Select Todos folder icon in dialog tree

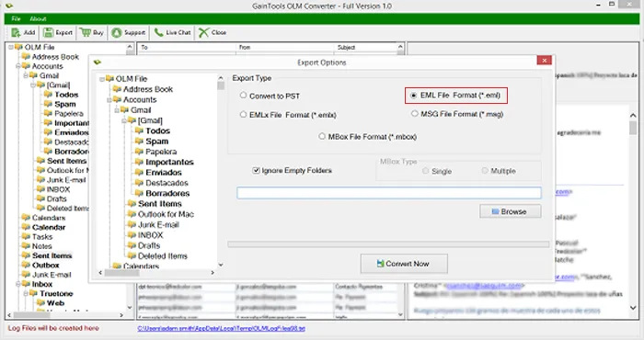pyautogui.click(x=139, y=130)
